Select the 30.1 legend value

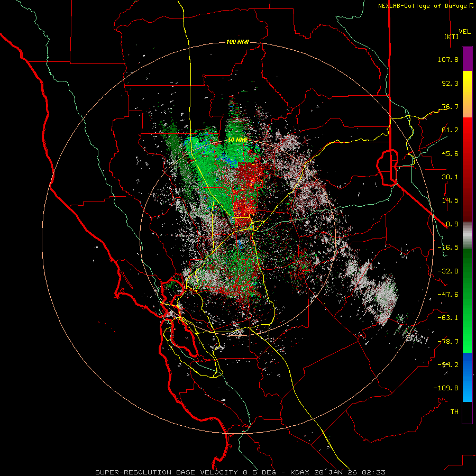pyautogui.click(x=450, y=177)
